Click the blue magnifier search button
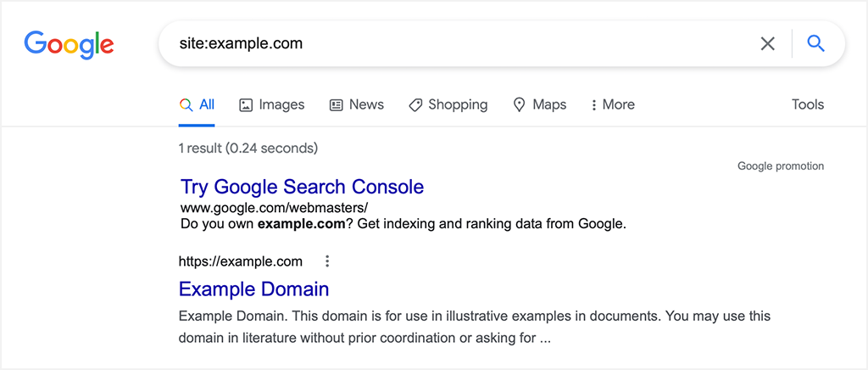Viewport: 868px width, 370px height. coord(816,43)
